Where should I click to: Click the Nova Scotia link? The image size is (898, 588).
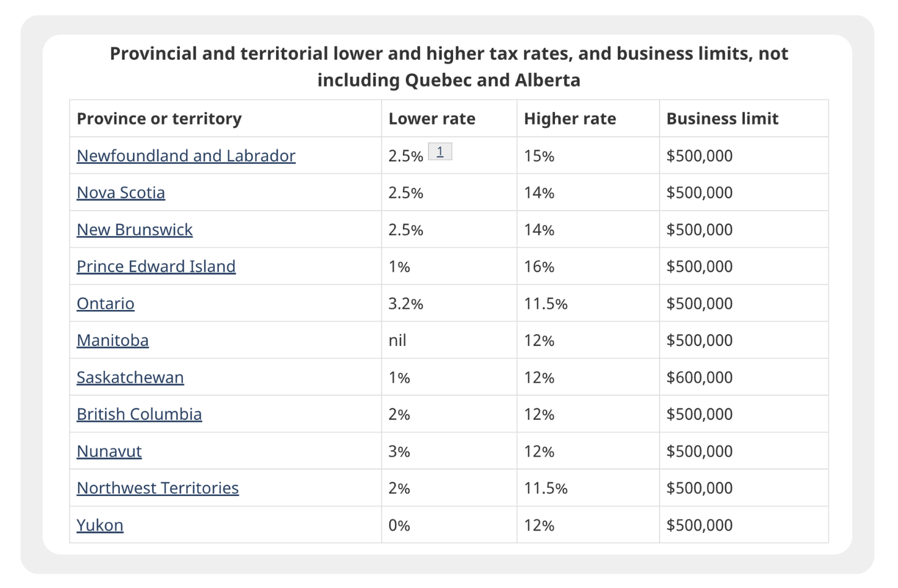[121, 193]
